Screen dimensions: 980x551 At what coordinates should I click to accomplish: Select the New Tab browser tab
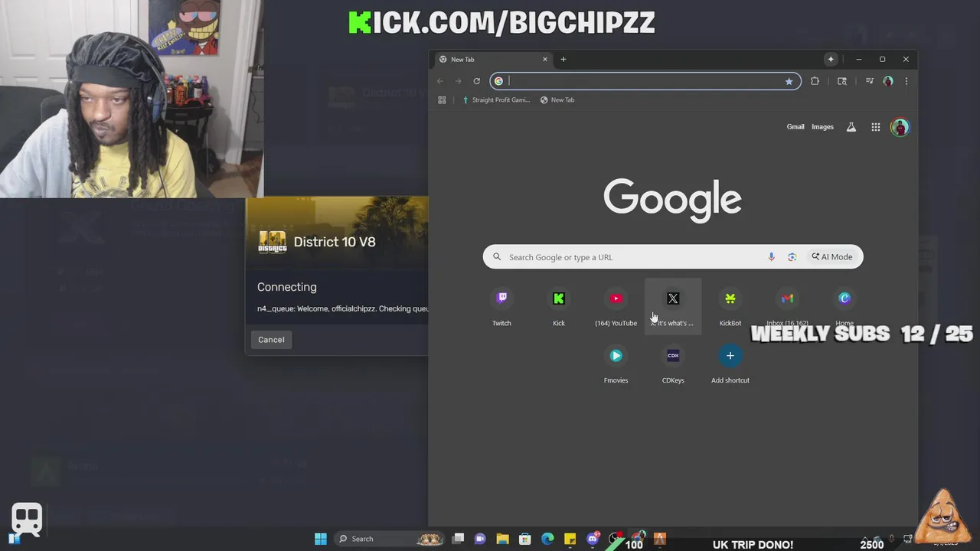pyautogui.click(x=493, y=60)
